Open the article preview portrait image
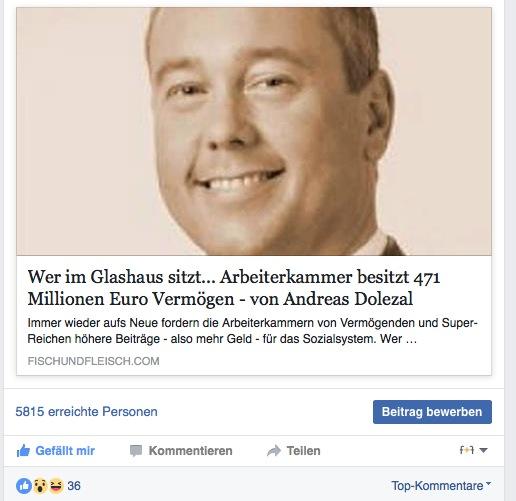516x501 pixels. coord(254,131)
